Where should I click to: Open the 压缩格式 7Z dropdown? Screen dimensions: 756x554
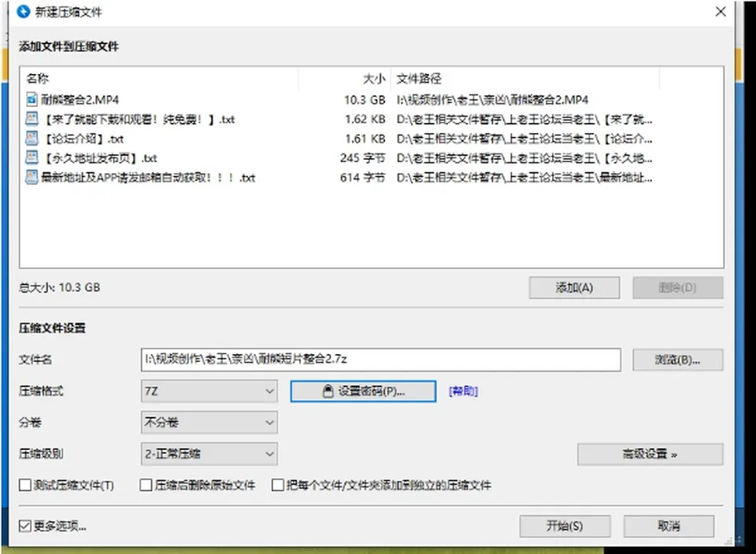tap(209, 390)
